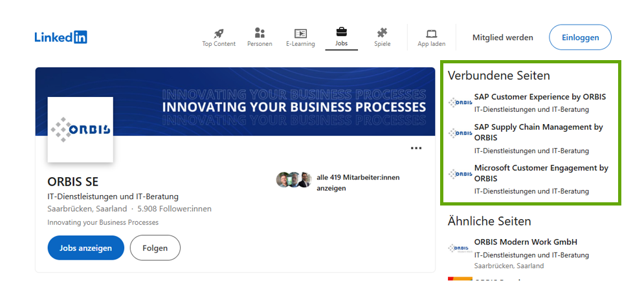Open Top Content via rocket icon
Screen dimensions: 644x285
click(x=219, y=33)
